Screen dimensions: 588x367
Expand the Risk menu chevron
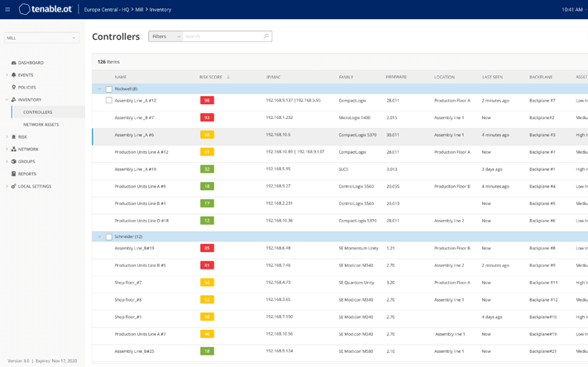[x=7, y=137]
